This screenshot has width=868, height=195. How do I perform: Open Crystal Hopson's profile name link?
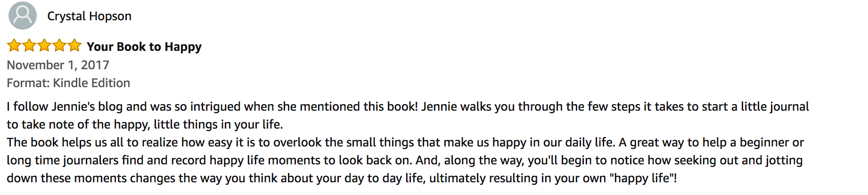[90, 16]
